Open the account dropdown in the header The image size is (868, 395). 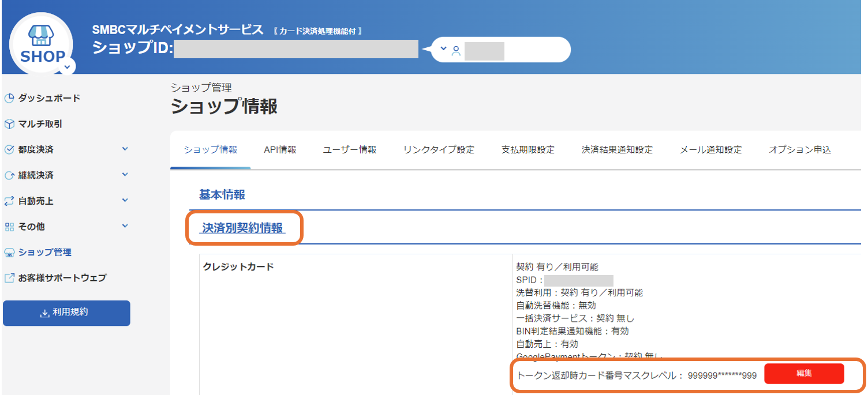(x=442, y=49)
